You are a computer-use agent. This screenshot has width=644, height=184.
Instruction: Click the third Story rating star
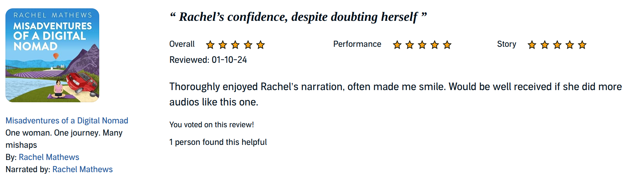pos(557,45)
